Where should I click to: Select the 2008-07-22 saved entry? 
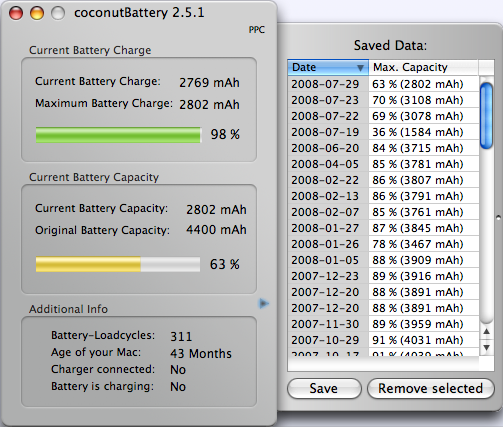pos(383,116)
